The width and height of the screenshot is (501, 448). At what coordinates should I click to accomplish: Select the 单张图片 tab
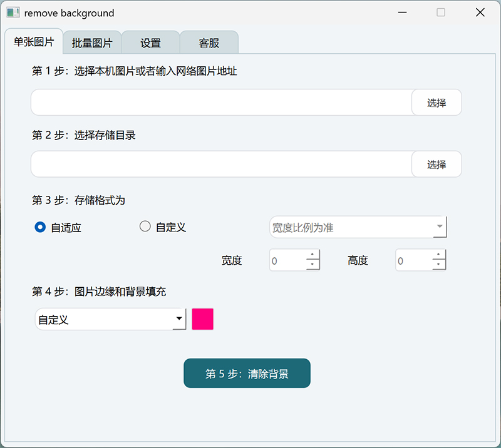[34, 41]
